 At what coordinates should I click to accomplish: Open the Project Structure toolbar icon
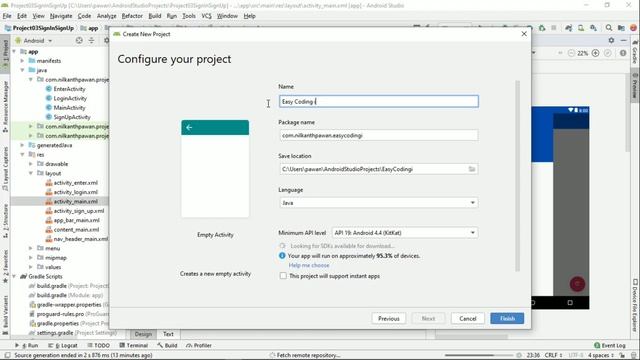coord(621,28)
